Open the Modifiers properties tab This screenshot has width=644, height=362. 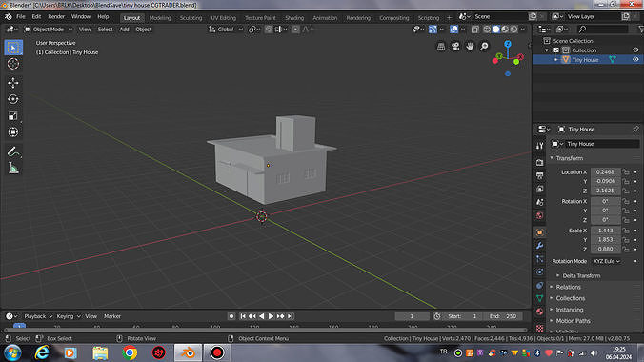coord(539,246)
